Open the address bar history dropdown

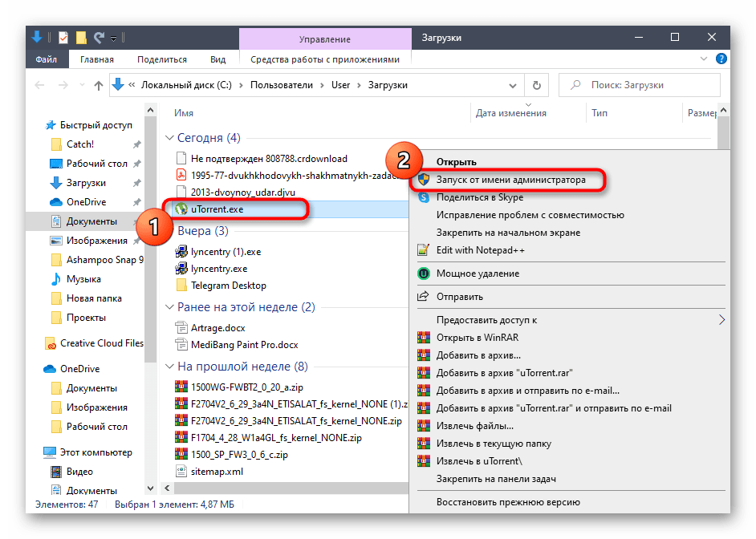(x=514, y=85)
